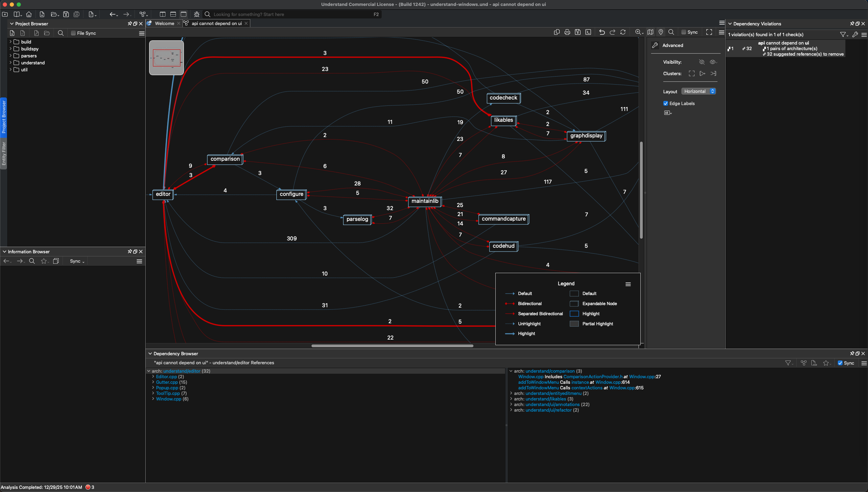
Task: Switch to the Welcome tab
Action: [164, 23]
